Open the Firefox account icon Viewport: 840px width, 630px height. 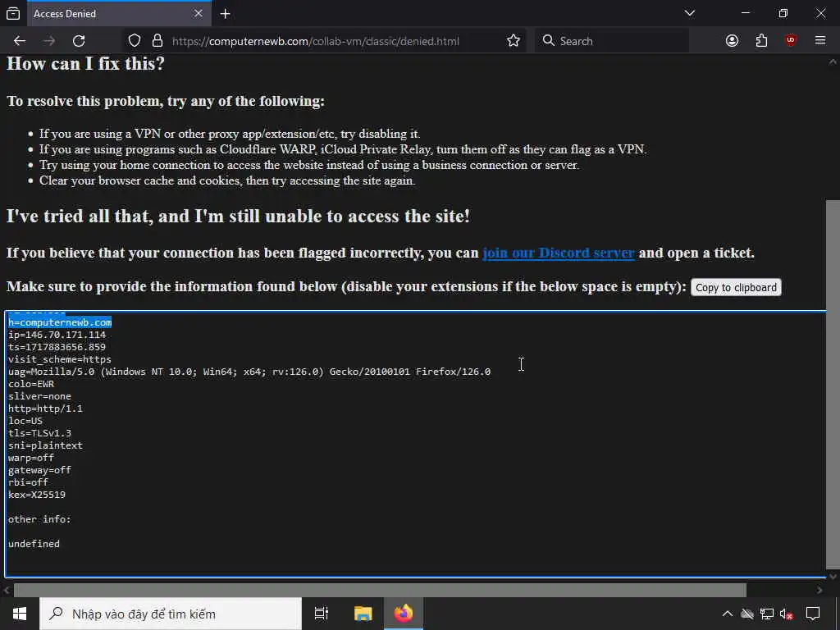pyautogui.click(x=732, y=41)
